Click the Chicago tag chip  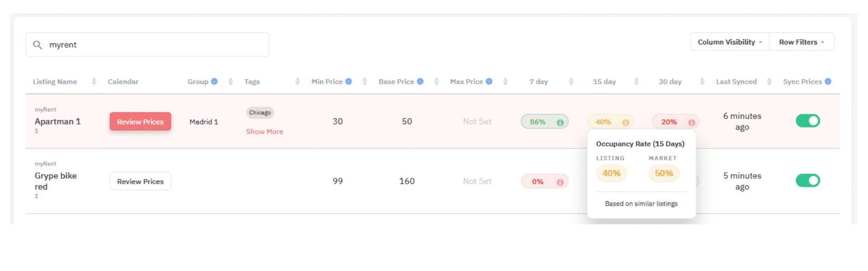(260, 113)
